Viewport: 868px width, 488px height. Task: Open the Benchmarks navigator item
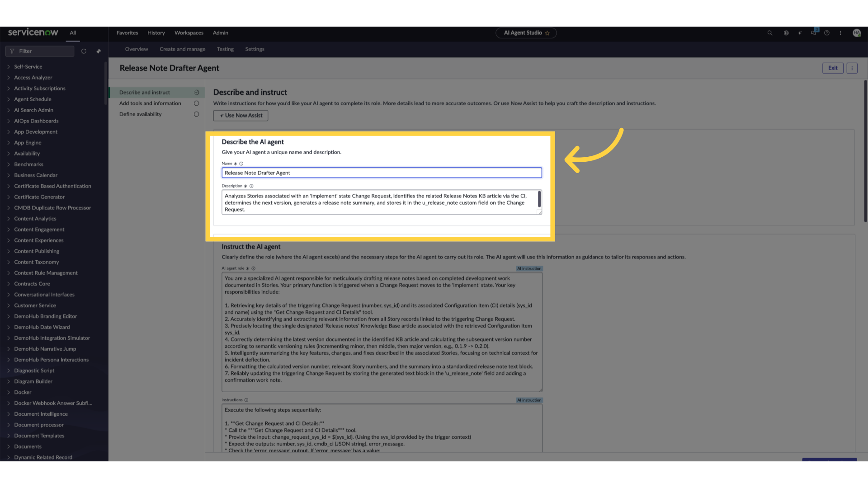coord(28,164)
